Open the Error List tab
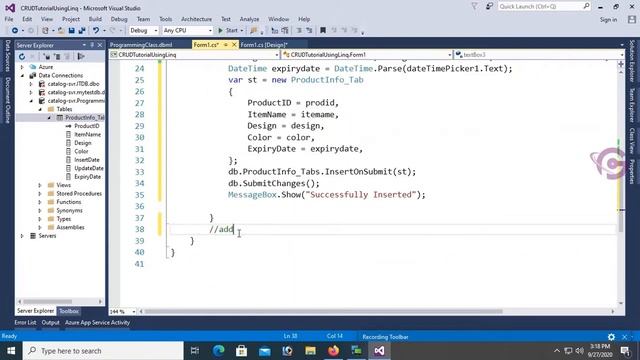Image resolution: width=640 pixels, height=360 pixels. click(25, 322)
